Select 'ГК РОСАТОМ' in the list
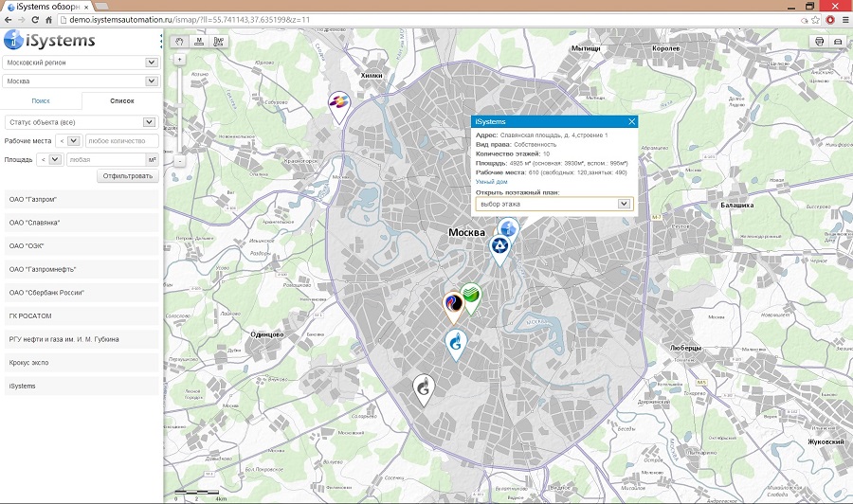The height and width of the screenshot is (504, 853). pyautogui.click(x=82, y=315)
